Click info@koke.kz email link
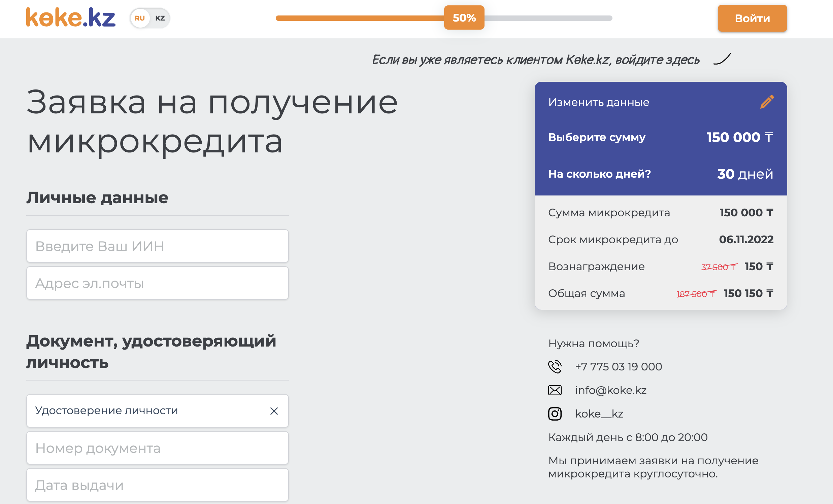This screenshot has height=504, width=833. [610, 390]
